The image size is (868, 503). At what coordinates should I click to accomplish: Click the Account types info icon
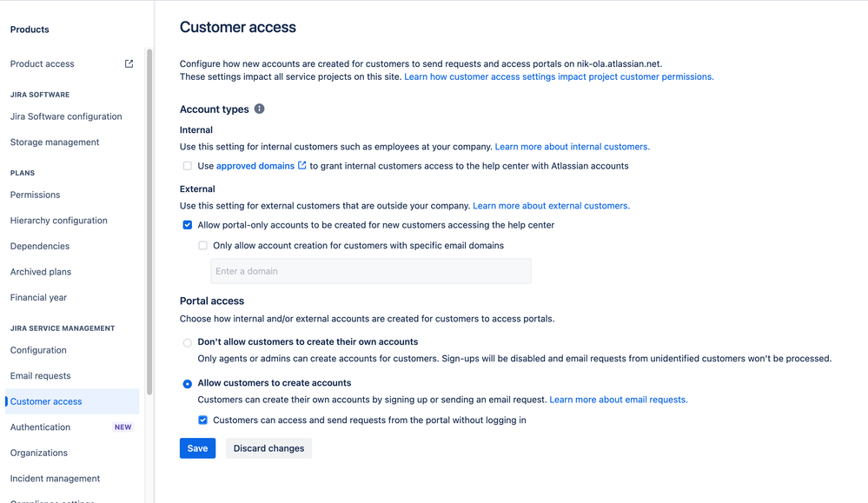(x=259, y=109)
